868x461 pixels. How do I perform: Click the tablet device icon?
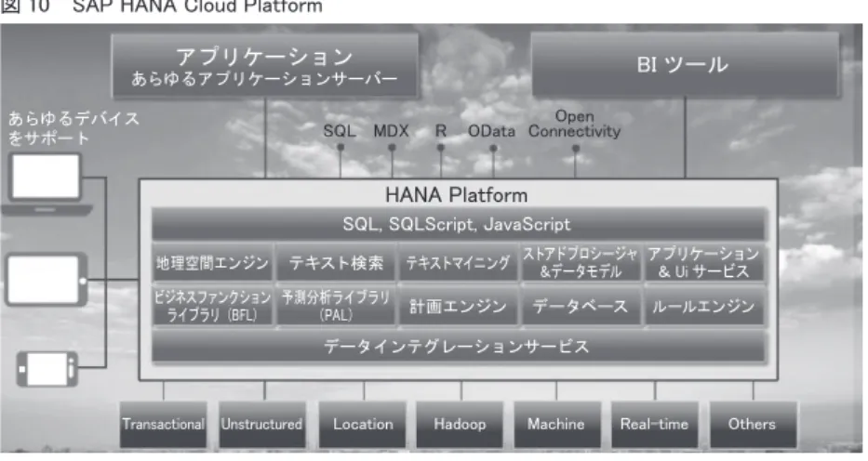pos(47,280)
